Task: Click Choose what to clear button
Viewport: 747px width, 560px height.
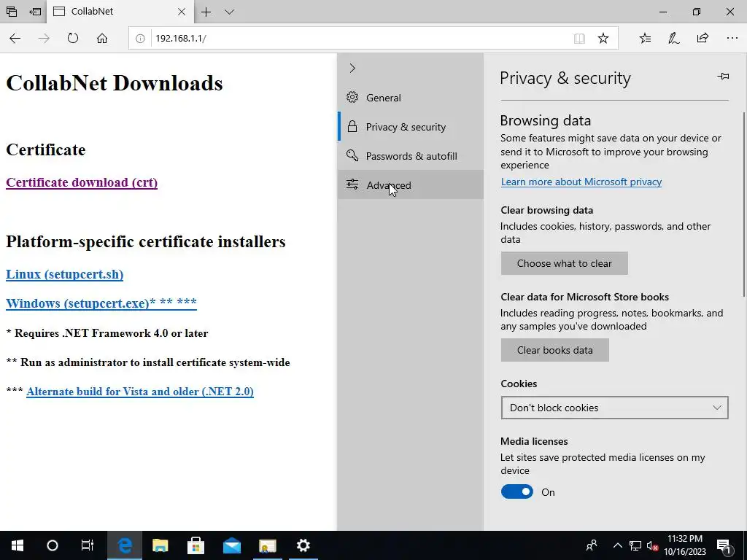Action: 564,263
